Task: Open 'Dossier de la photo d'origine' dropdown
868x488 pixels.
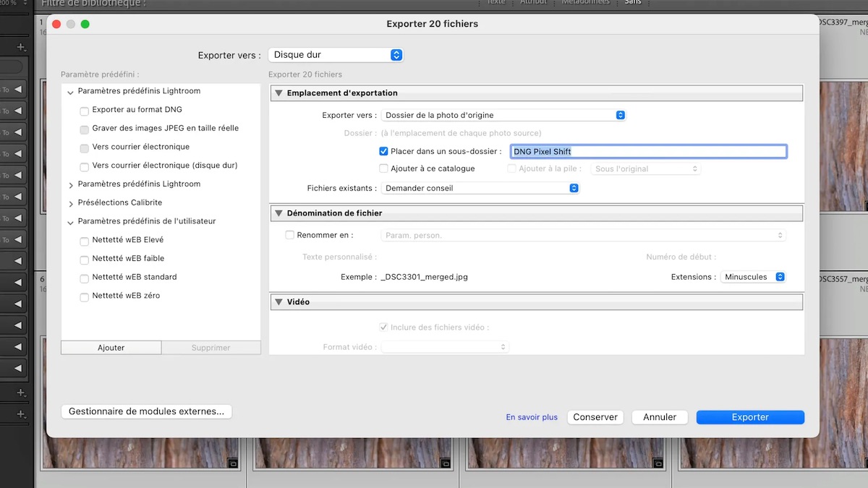Action: [503, 115]
